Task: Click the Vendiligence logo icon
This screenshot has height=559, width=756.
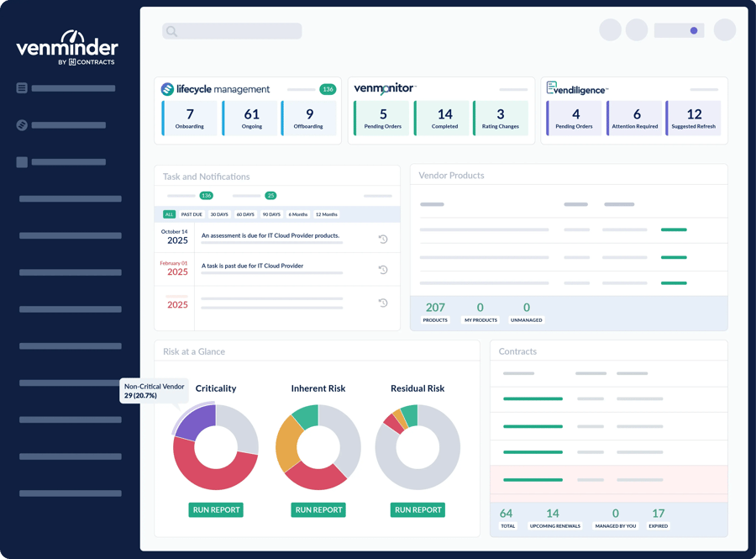Action: [x=552, y=87]
